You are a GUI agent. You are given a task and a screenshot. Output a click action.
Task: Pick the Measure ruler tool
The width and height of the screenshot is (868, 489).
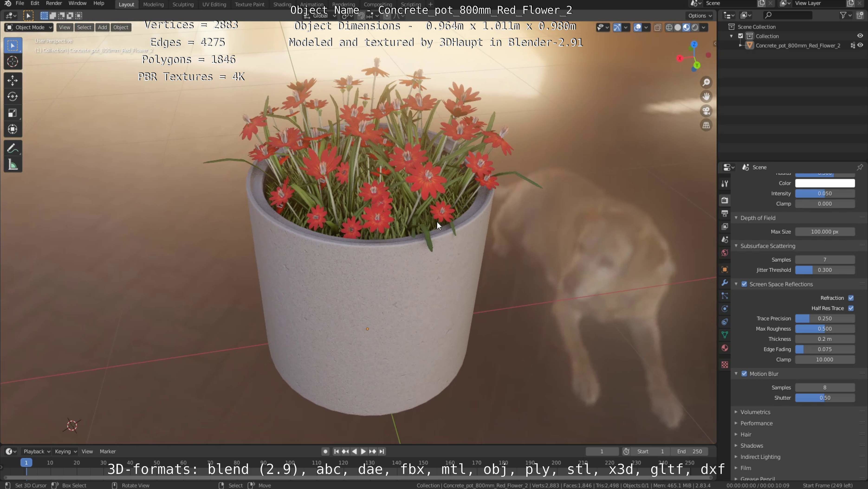click(x=13, y=165)
